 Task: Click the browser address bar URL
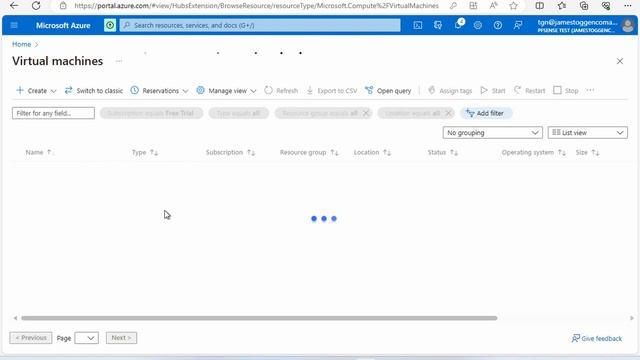click(x=256, y=6)
